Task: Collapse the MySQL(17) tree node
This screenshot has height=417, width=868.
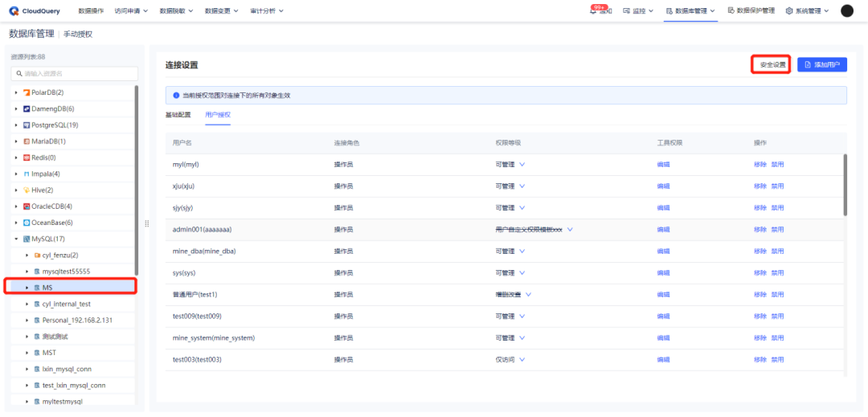Action: (x=17, y=239)
